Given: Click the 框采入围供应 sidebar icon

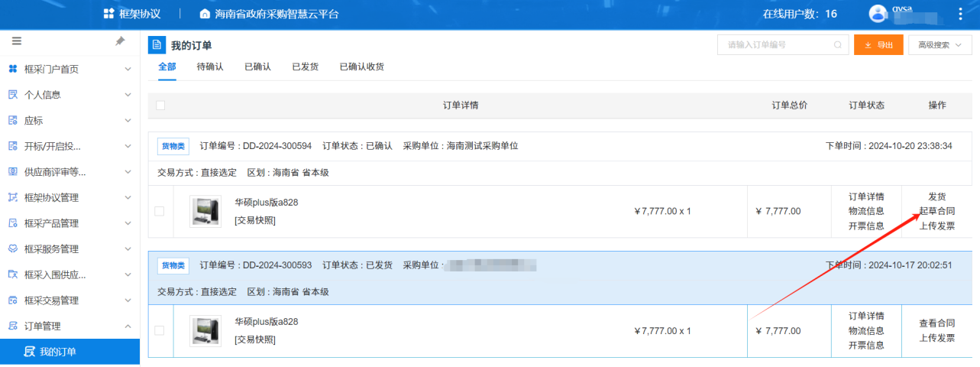Looking at the screenshot, I should (x=12, y=274).
